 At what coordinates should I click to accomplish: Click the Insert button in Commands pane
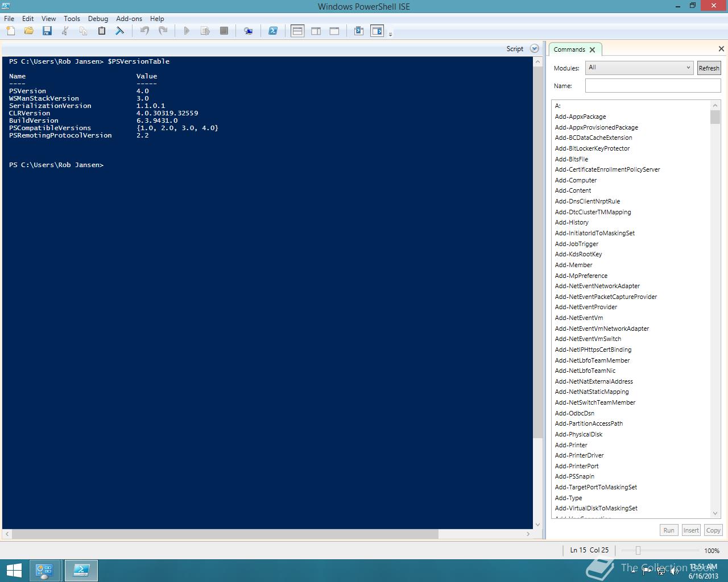(x=691, y=530)
